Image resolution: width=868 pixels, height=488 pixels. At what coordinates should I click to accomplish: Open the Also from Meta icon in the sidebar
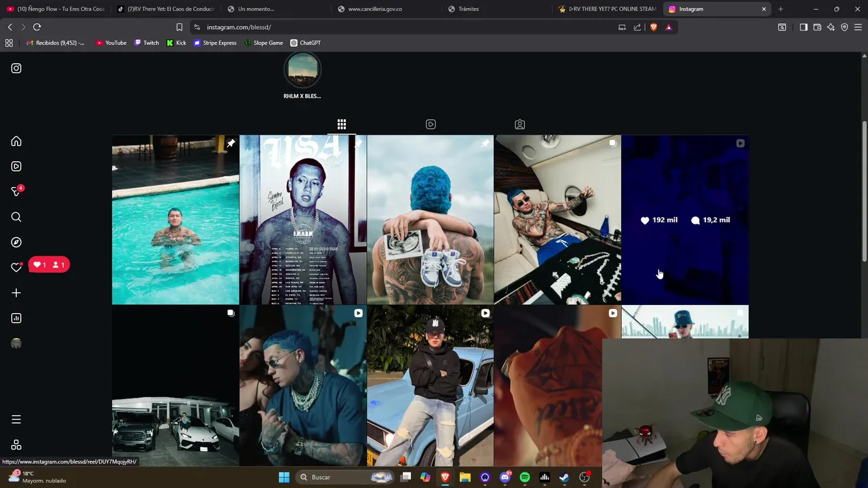(16, 445)
